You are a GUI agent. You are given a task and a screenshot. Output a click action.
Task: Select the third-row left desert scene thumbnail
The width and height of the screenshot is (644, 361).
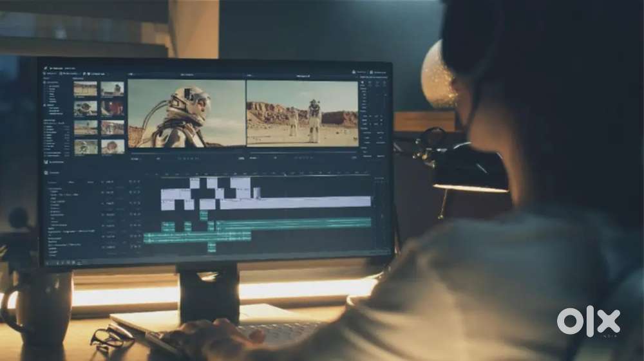[x=86, y=127]
